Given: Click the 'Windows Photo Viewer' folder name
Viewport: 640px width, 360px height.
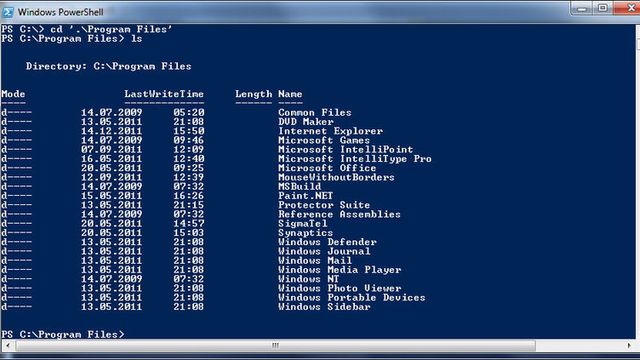Looking at the screenshot, I should click(x=340, y=288).
